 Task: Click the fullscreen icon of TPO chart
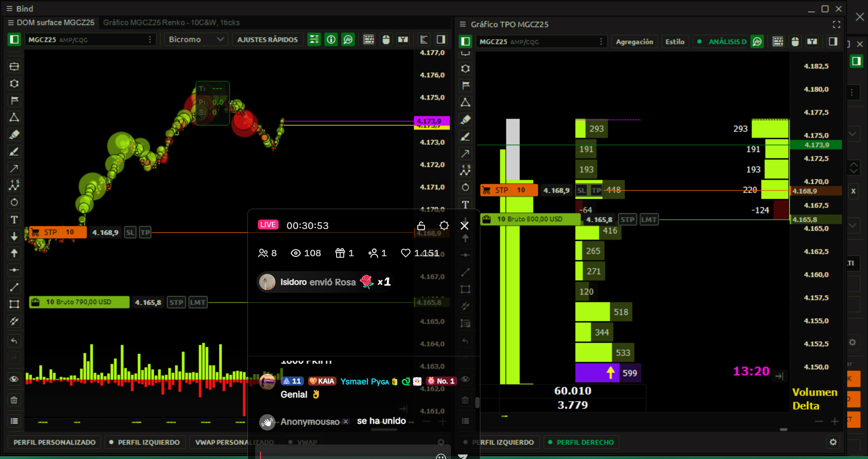point(836,24)
